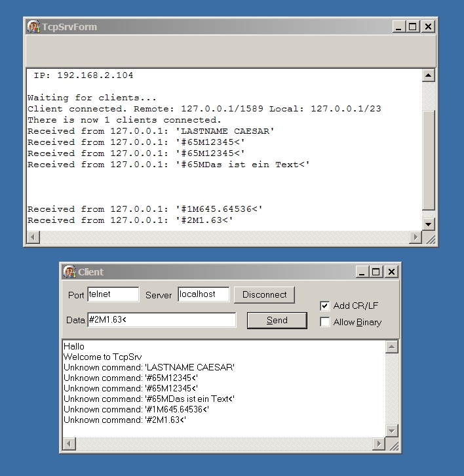Click the 'Client connected. Remote: 127.0.0.1/1589' line
The width and height of the screenshot is (464, 476).
pyautogui.click(x=204, y=109)
